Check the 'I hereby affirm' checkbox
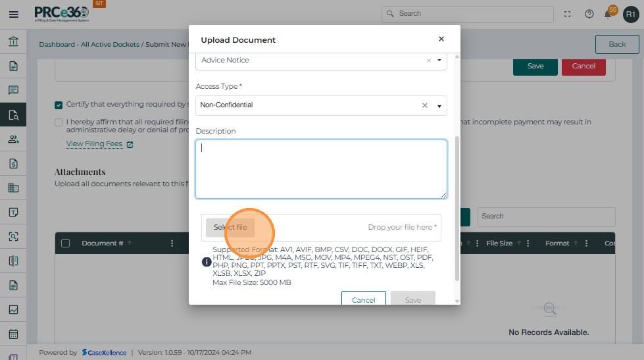The image size is (644, 360). pos(59,122)
